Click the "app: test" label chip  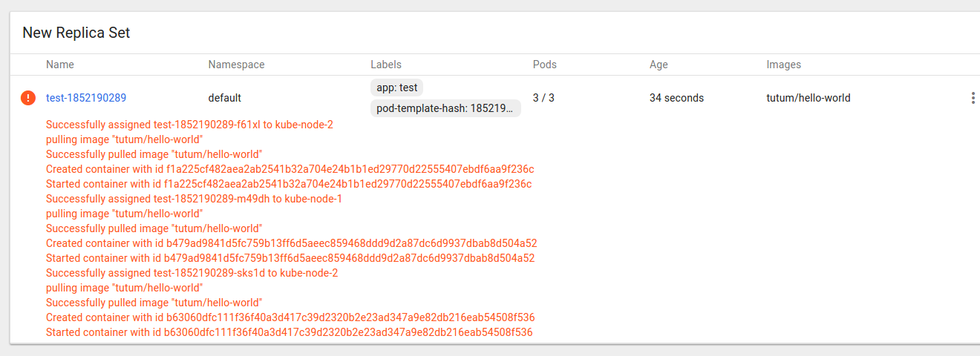click(397, 88)
